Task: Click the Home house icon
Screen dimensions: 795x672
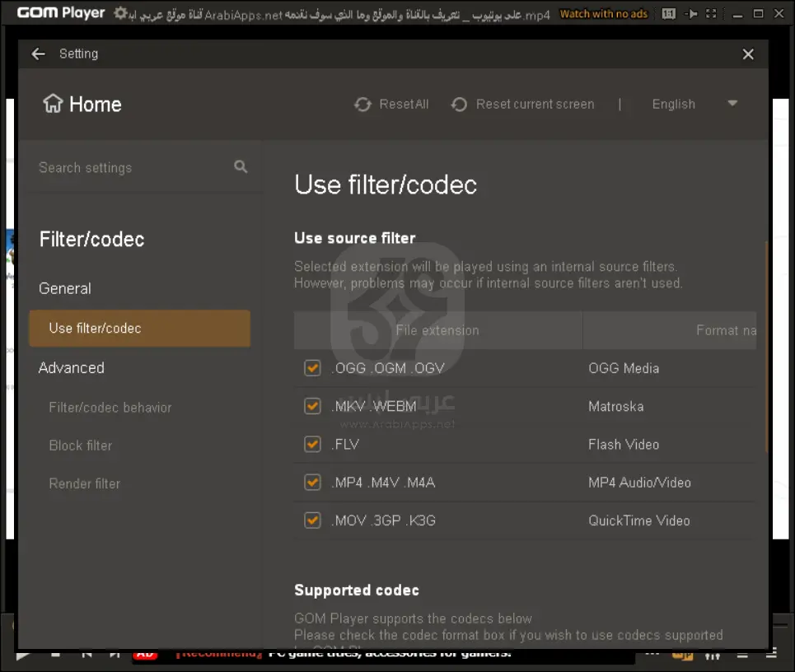Action: point(53,104)
